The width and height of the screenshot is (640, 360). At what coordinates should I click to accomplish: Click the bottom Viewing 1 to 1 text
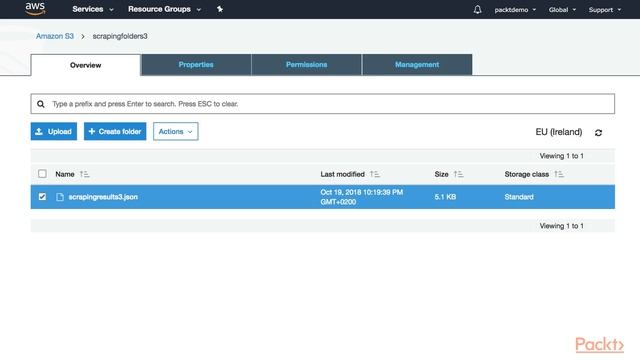coord(561,226)
